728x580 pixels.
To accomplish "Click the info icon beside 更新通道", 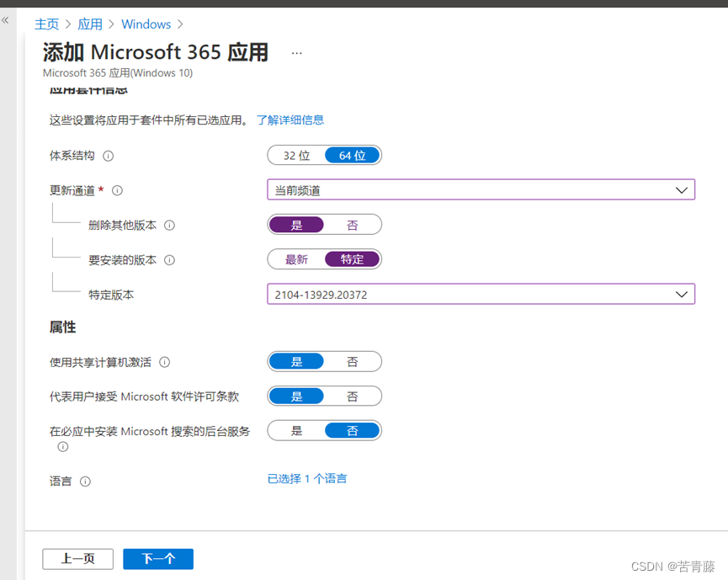I will pos(117,190).
